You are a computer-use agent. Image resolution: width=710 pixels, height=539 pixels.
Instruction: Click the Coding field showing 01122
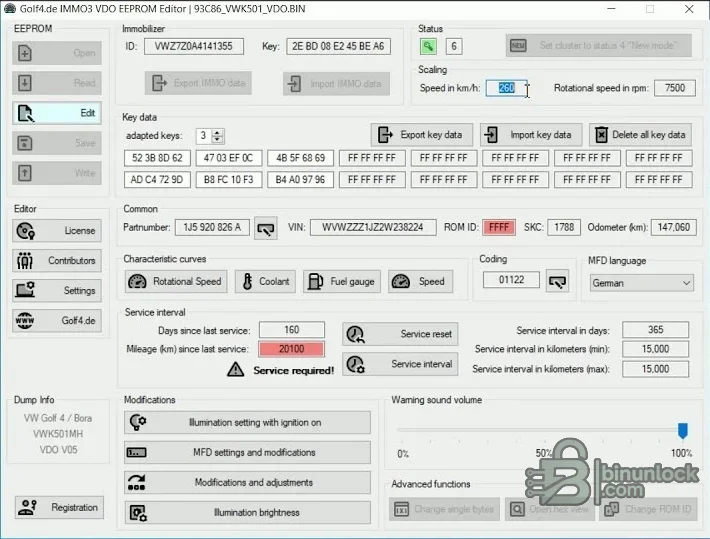coord(512,280)
